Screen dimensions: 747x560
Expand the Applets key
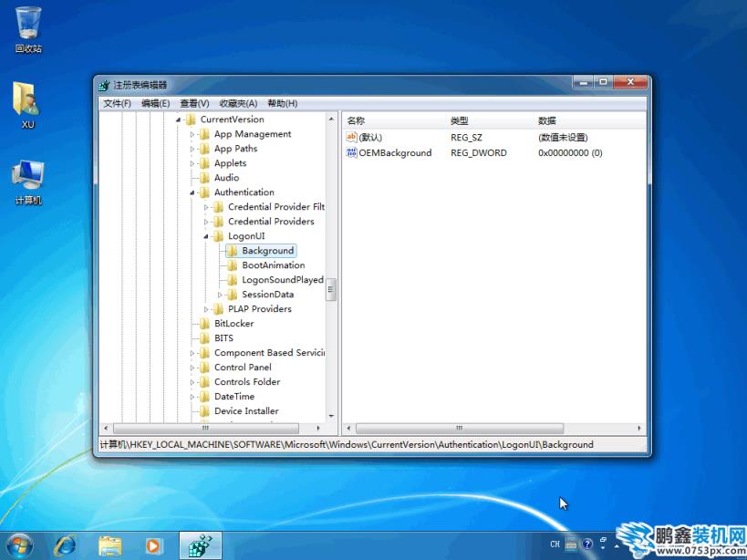click(192, 164)
